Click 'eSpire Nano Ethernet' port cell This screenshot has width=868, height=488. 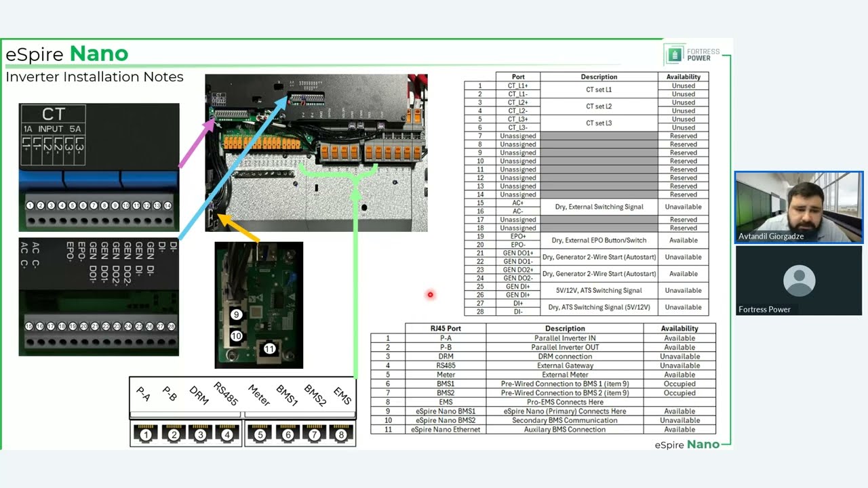tap(446, 429)
